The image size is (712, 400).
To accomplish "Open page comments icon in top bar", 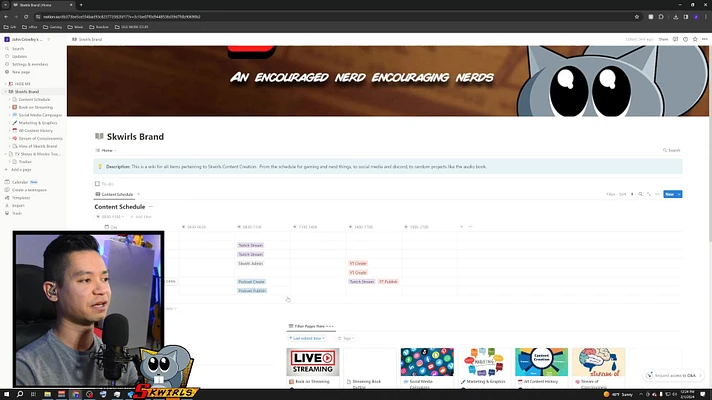I will click(675, 40).
